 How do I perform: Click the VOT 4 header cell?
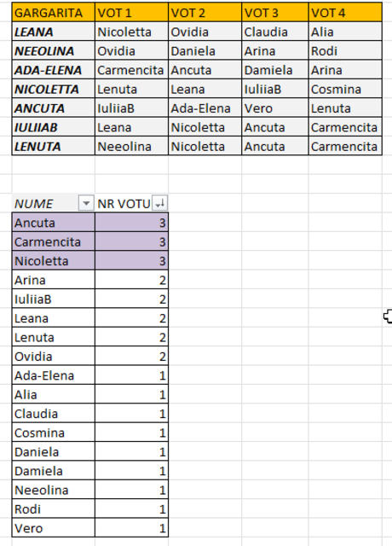tap(345, 13)
